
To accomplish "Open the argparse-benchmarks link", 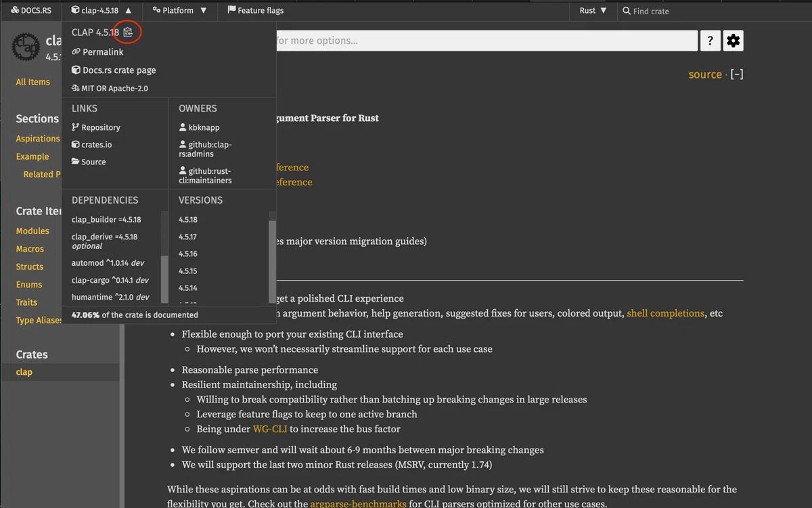I will coord(359,503).
